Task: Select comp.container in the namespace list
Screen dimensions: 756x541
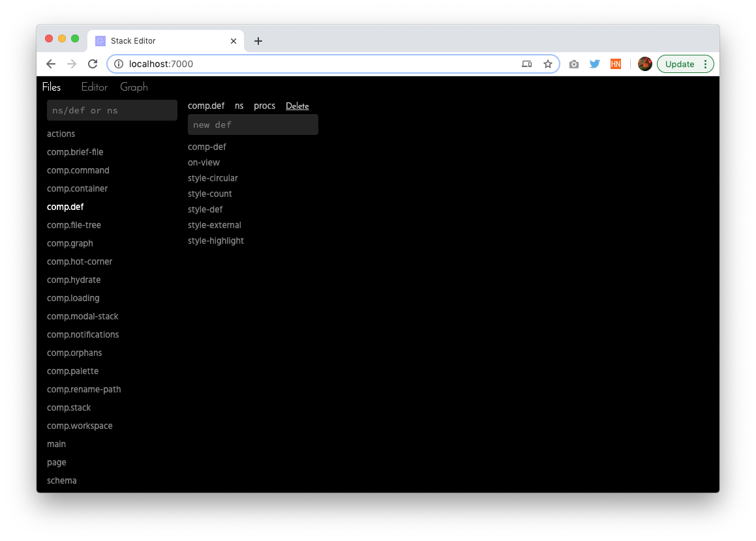Action: (x=77, y=189)
